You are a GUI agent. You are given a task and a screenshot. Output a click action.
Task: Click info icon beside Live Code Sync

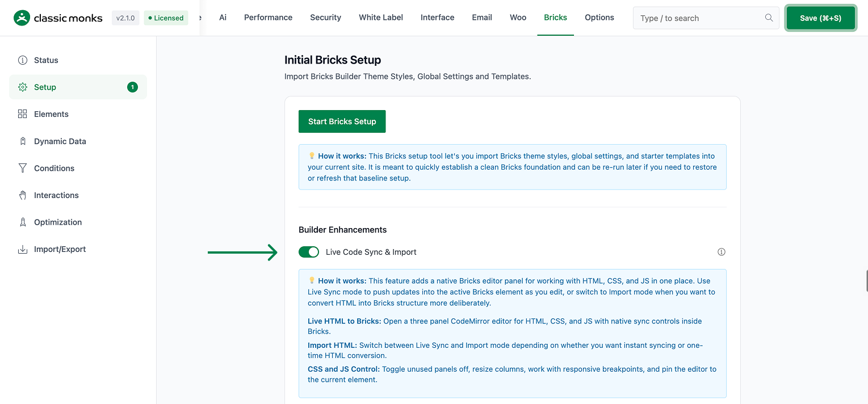pyautogui.click(x=722, y=252)
